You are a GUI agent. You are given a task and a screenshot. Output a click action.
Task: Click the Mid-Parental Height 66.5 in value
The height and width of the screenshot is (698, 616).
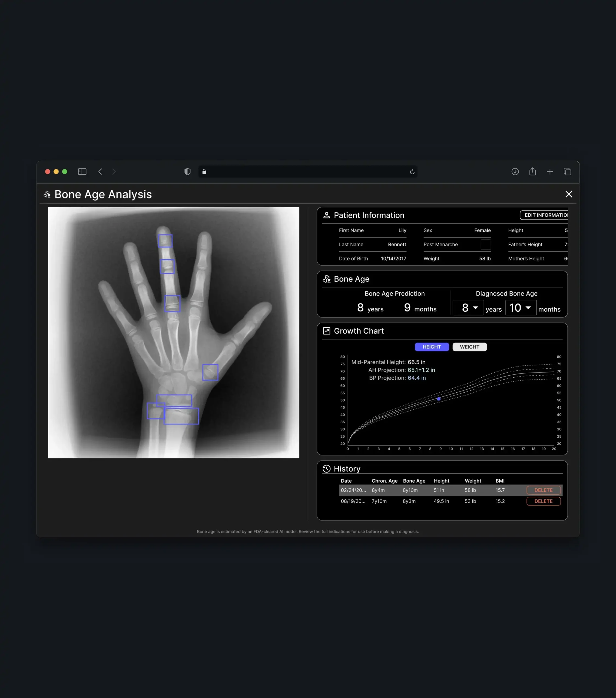[x=416, y=362]
